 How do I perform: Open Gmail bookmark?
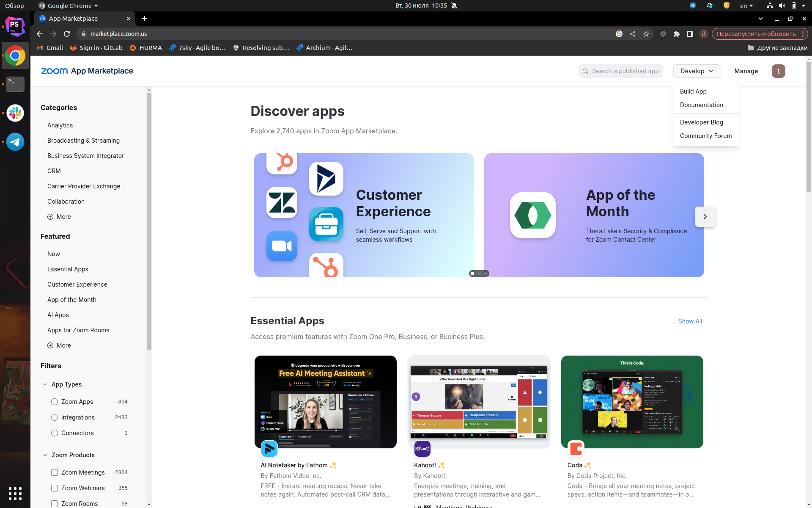50,48
